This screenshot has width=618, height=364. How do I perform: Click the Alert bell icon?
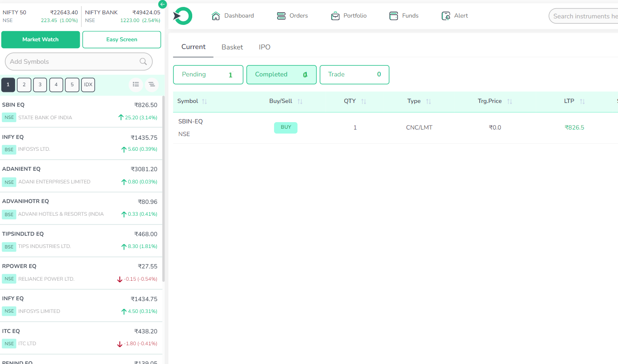pos(446,16)
